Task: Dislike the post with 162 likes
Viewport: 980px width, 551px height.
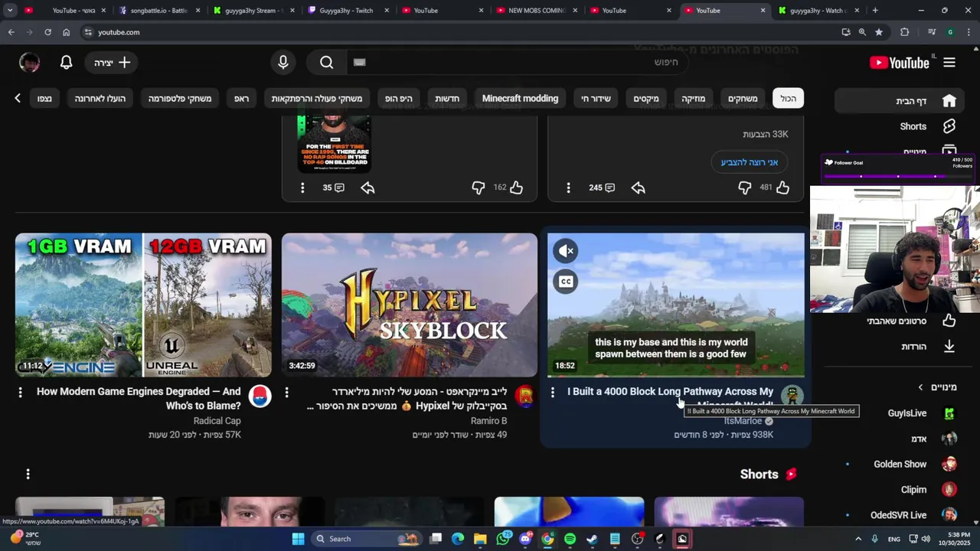Action: pyautogui.click(x=479, y=187)
